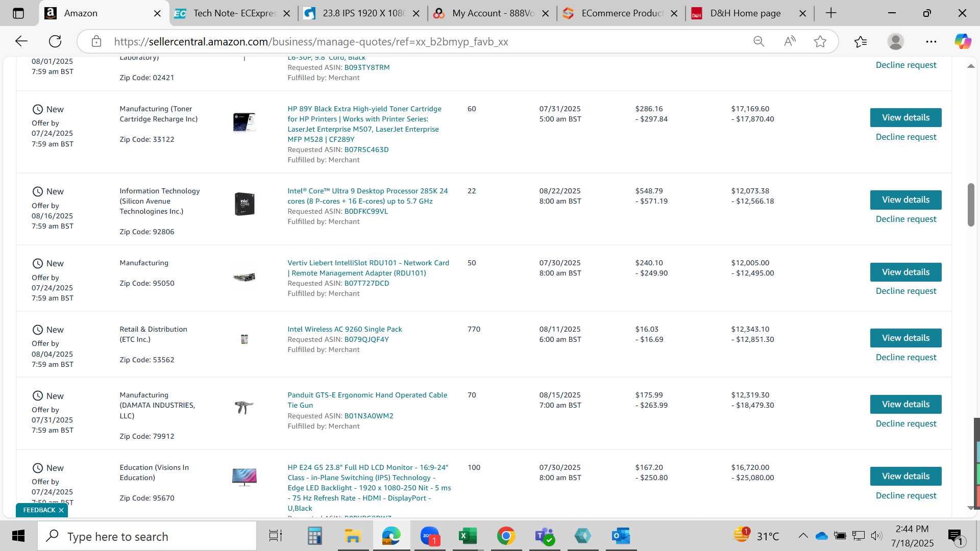
Task: Open Vertiv Liebert IntelliSlot RDU101 product link
Action: (368, 268)
